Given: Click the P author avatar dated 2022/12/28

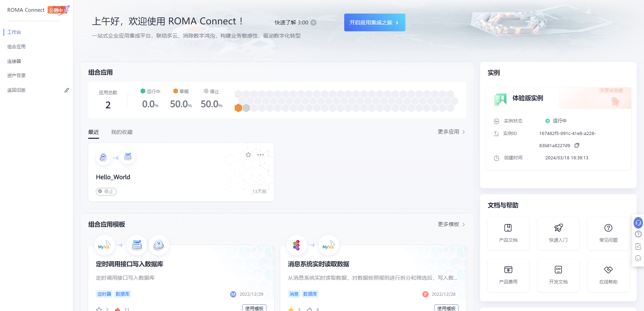Looking at the screenshot, I should coord(425,294).
